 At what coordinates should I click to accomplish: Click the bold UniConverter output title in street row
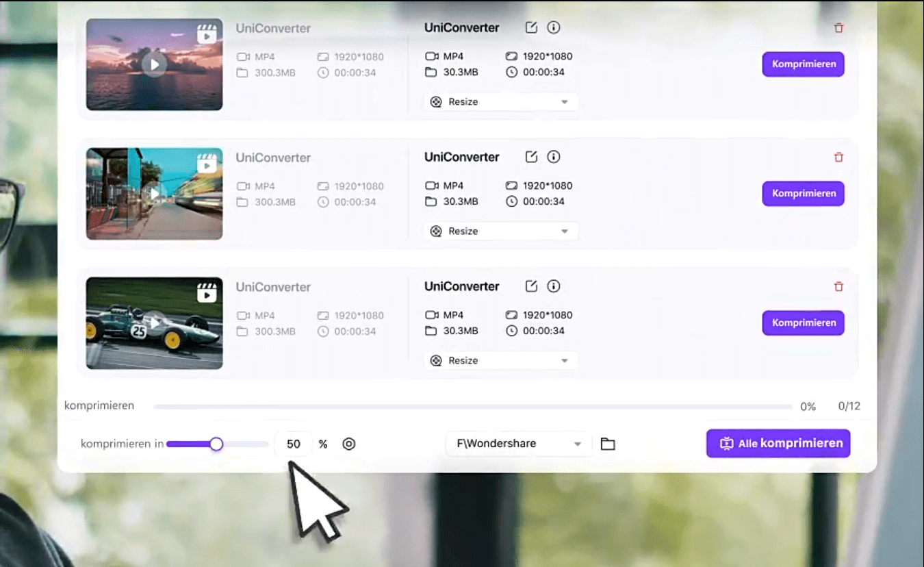[x=462, y=157]
